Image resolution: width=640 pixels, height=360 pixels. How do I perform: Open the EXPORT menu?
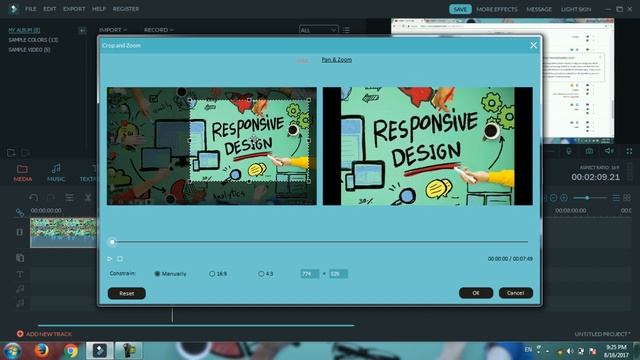pyautogui.click(x=74, y=9)
